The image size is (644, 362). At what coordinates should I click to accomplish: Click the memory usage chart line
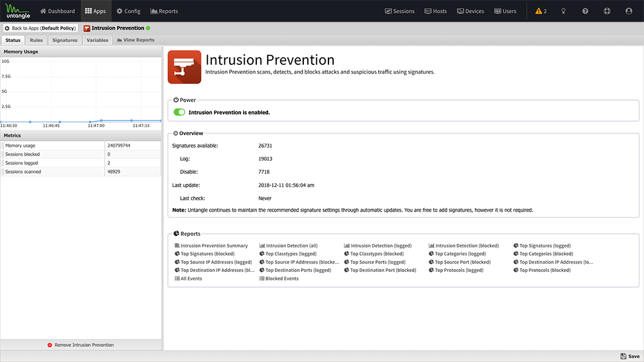coord(81,122)
